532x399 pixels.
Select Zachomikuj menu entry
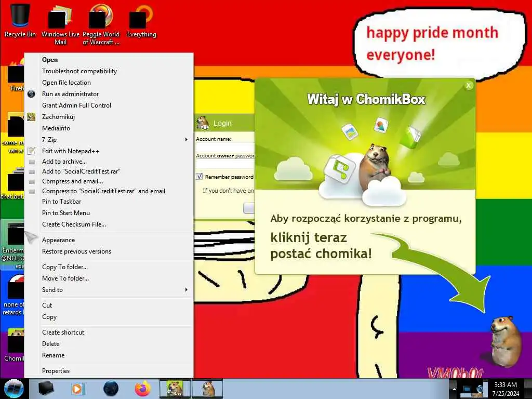(x=109, y=117)
